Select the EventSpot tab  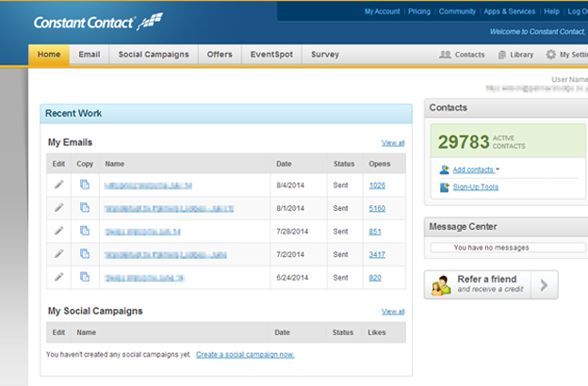(272, 55)
